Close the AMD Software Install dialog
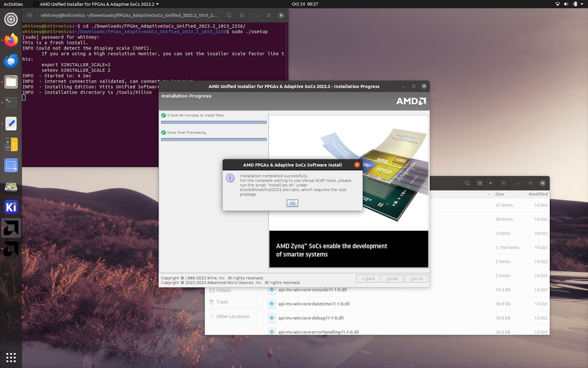 [357, 165]
